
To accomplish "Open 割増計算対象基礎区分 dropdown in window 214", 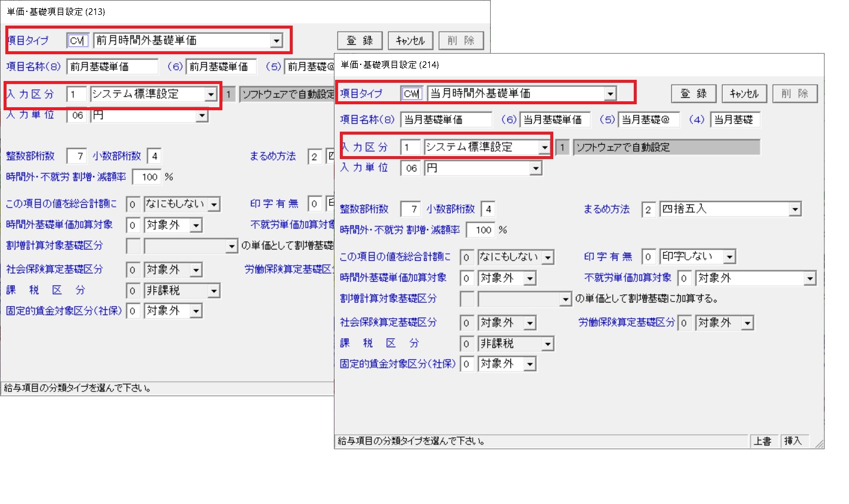I will tap(566, 299).
